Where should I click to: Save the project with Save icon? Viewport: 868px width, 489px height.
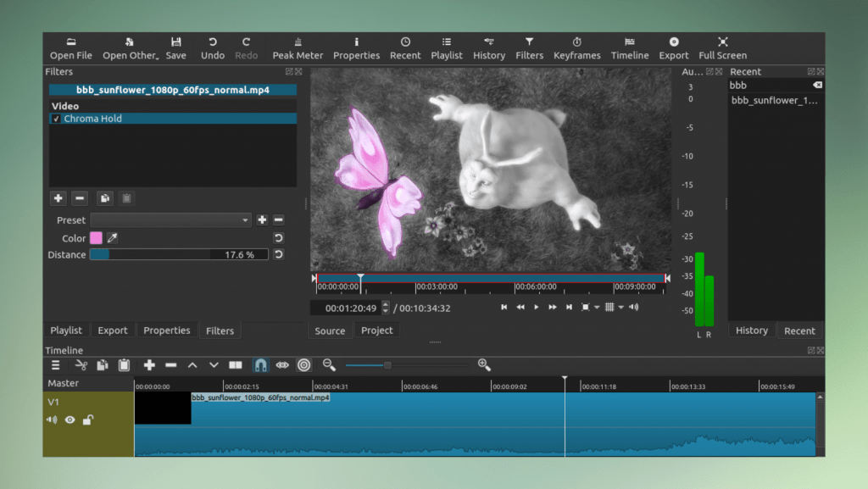176,48
